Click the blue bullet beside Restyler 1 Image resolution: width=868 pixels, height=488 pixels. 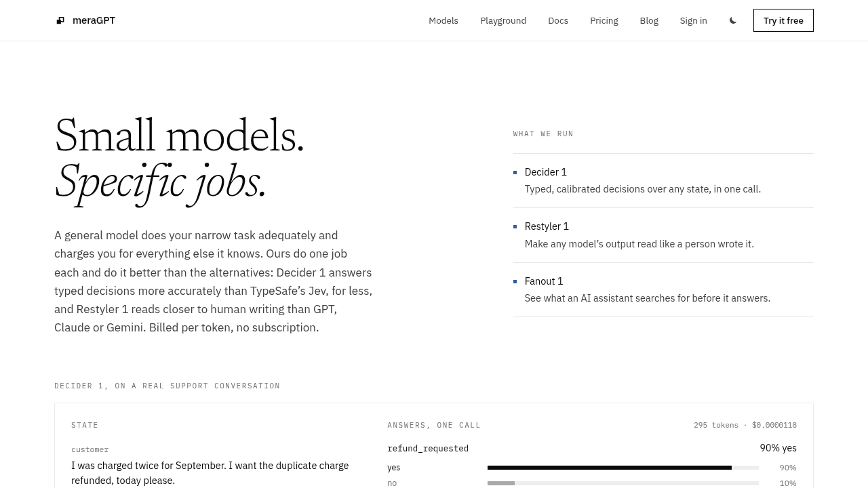point(515,226)
